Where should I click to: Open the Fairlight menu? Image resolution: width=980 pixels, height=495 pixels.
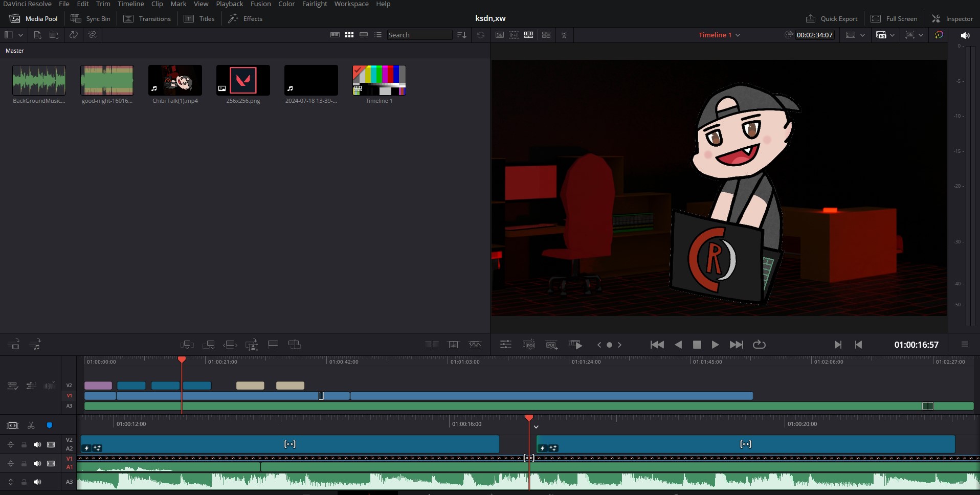coord(314,4)
